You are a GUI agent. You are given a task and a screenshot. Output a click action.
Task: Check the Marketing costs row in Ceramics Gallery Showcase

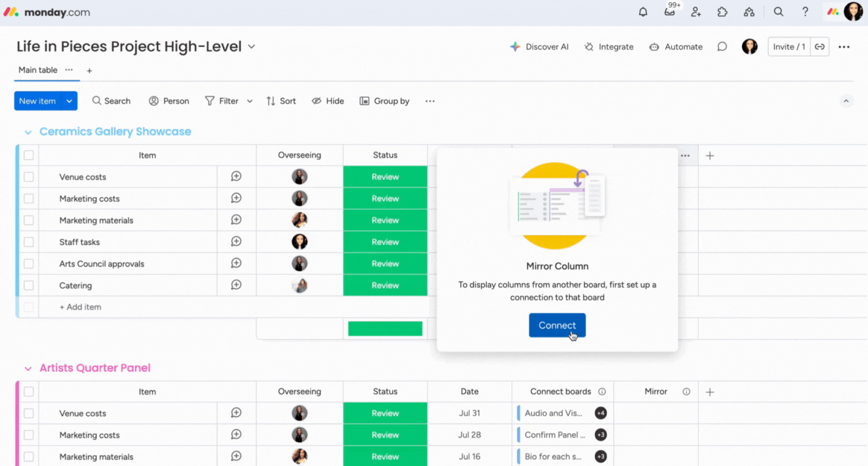pos(29,199)
